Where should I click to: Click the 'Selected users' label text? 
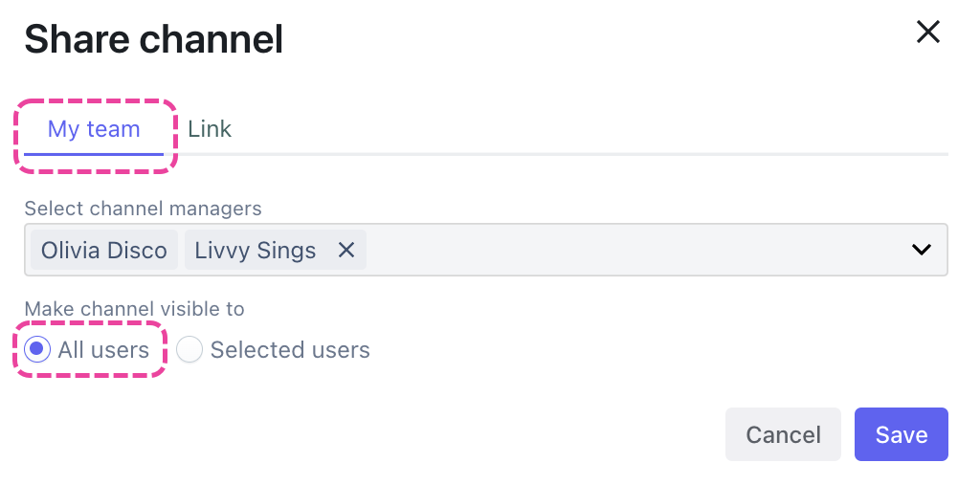(290, 350)
